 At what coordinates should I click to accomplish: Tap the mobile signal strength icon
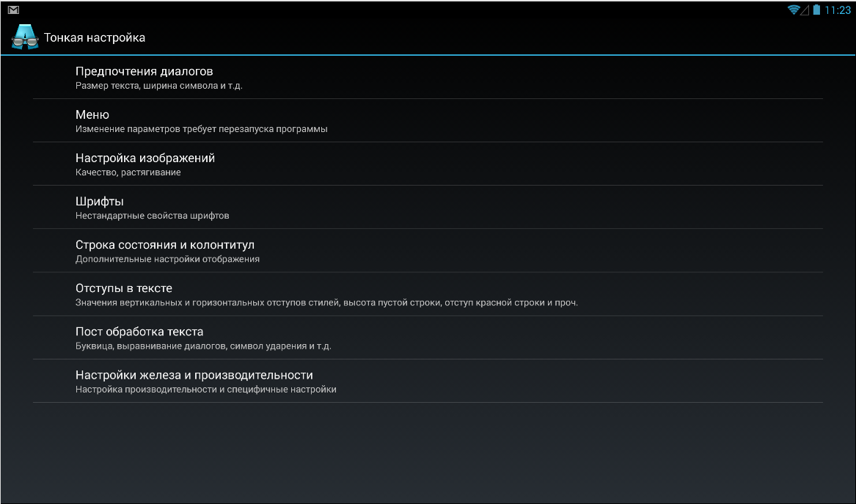point(805,10)
